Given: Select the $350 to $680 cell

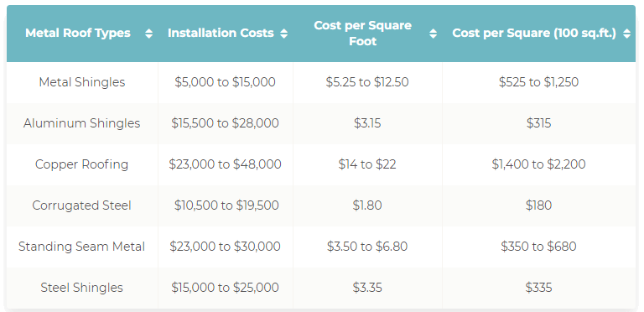Looking at the screenshot, I should tap(538, 247).
